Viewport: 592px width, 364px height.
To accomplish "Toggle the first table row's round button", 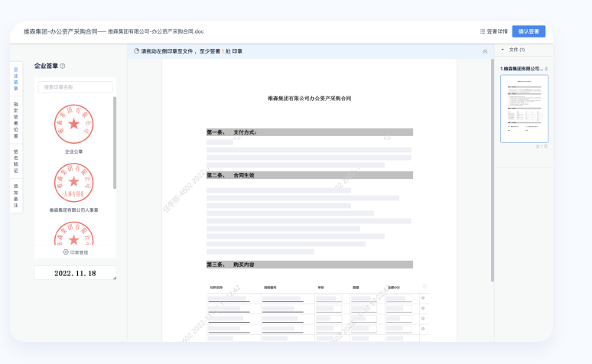I will [423, 297].
